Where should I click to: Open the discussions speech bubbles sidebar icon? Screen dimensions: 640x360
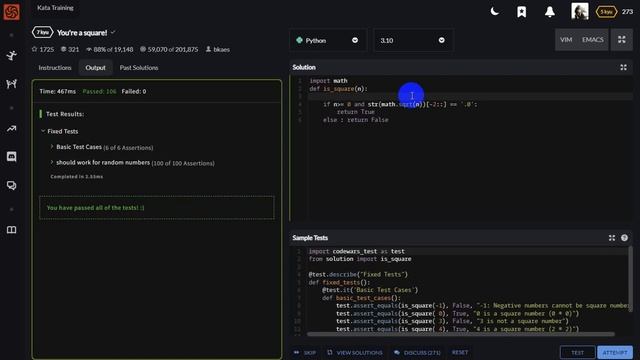11,186
